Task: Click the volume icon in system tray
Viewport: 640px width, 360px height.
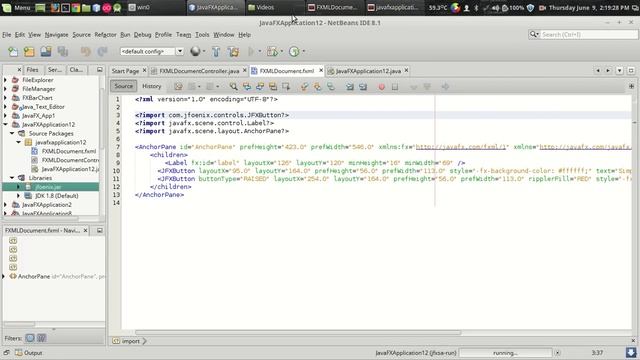Action: click(495, 8)
